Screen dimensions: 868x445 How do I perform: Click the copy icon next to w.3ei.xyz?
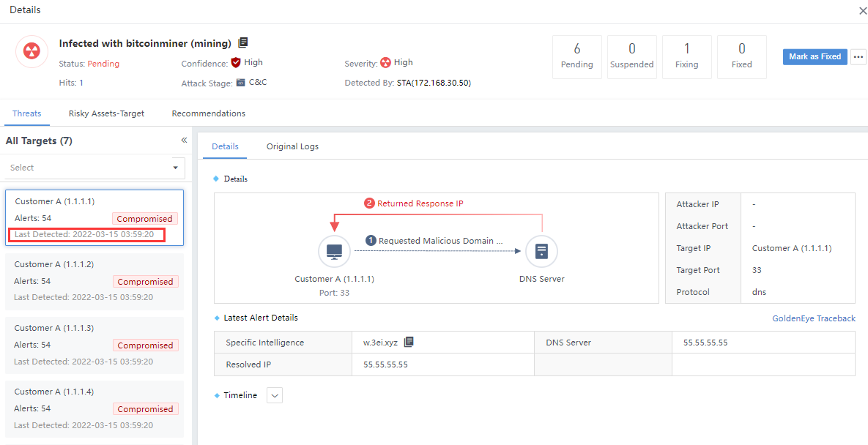409,342
